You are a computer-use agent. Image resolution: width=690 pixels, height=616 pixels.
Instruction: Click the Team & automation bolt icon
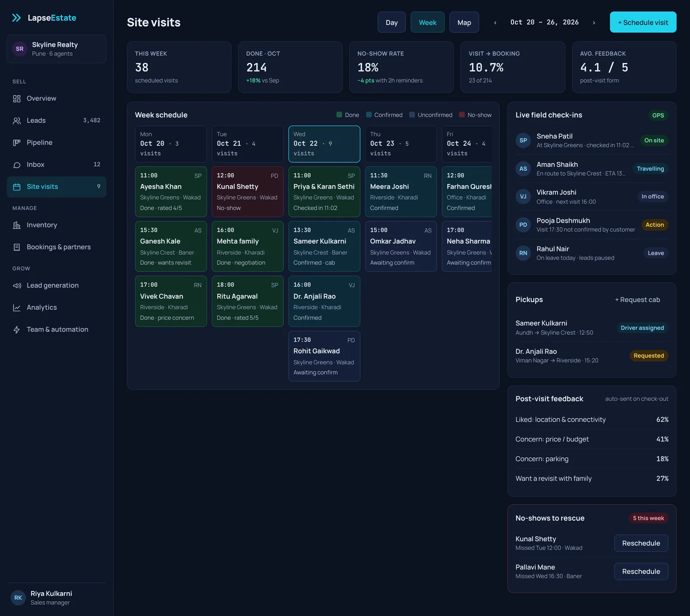17,330
